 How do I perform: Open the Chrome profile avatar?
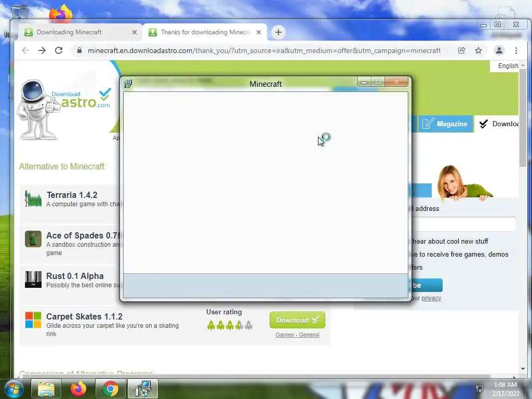(499, 50)
